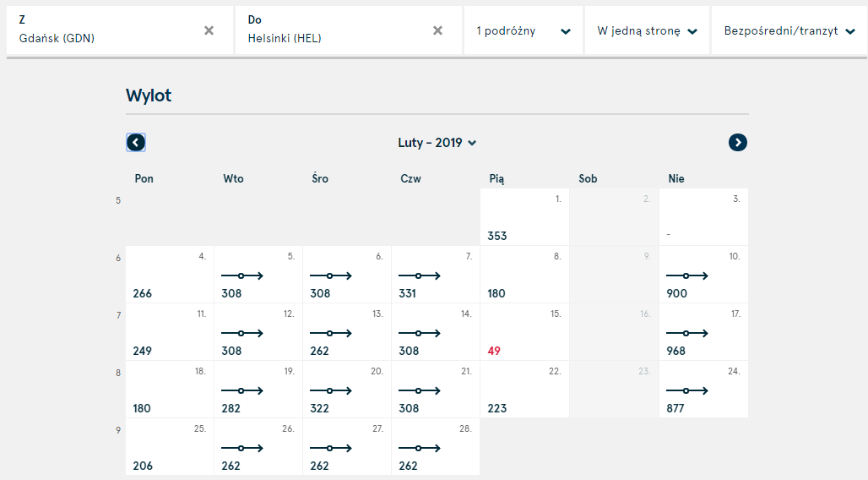The height and width of the screenshot is (480, 868).
Task: Click the transit arrow icon on February 5
Action: (242, 275)
